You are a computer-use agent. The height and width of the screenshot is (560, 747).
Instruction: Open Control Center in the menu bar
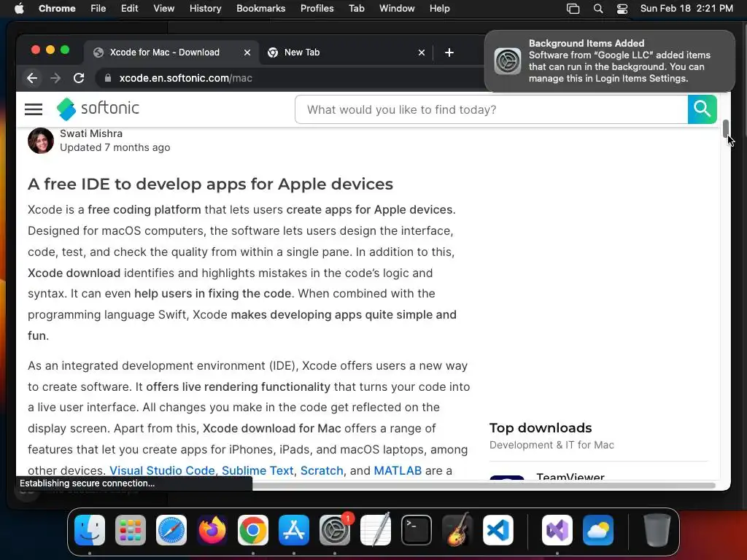[x=622, y=9]
